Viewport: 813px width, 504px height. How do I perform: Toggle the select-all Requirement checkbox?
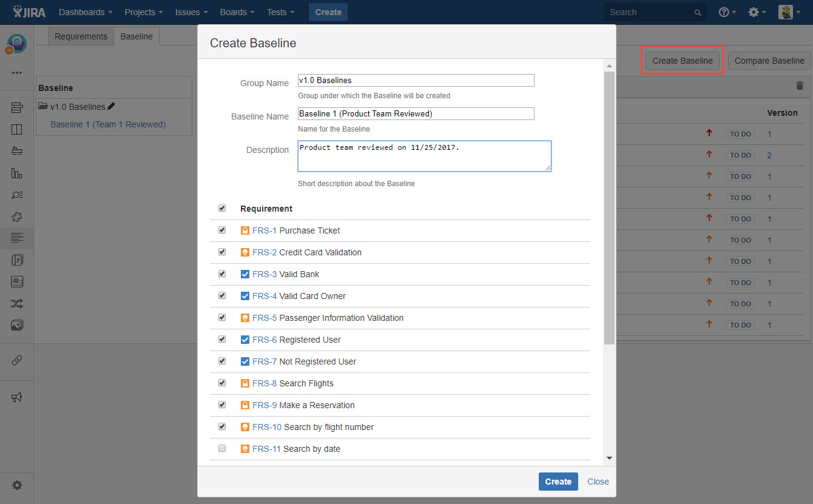pos(222,208)
